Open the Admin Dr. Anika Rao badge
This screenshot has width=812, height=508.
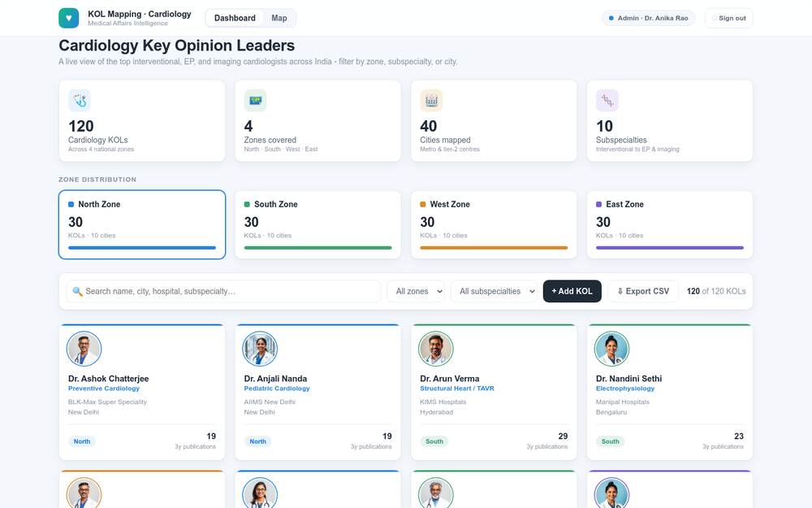coord(648,18)
